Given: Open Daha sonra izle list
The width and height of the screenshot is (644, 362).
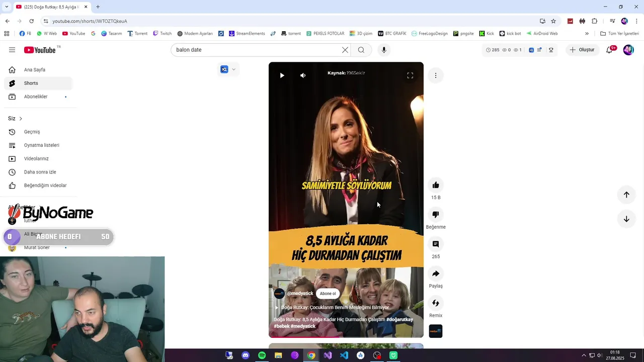Looking at the screenshot, I should pyautogui.click(x=38, y=172).
